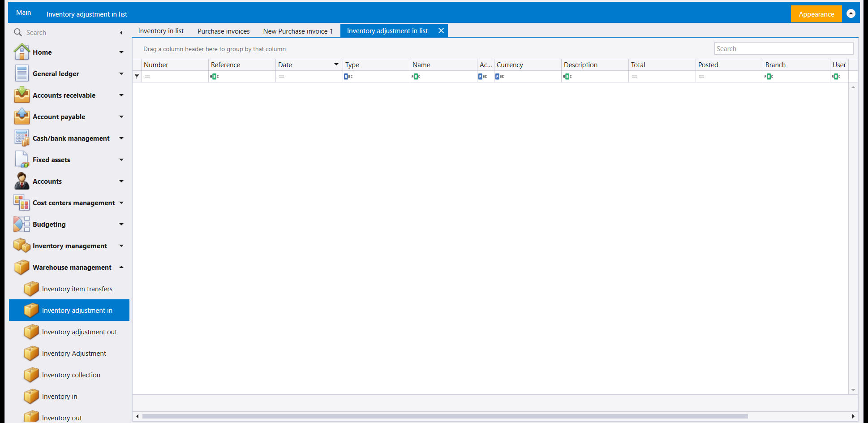Click the Accounts receivable inbox icon

click(x=21, y=95)
